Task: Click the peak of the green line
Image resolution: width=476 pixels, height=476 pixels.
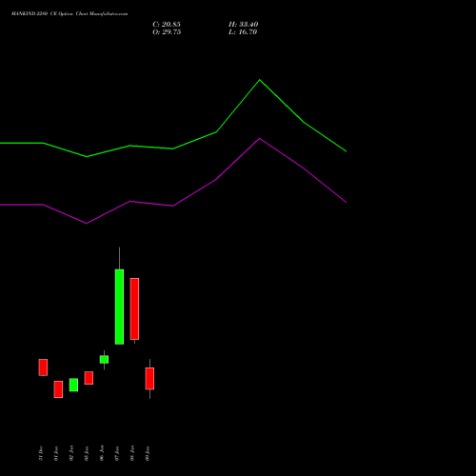Action: 260,80
